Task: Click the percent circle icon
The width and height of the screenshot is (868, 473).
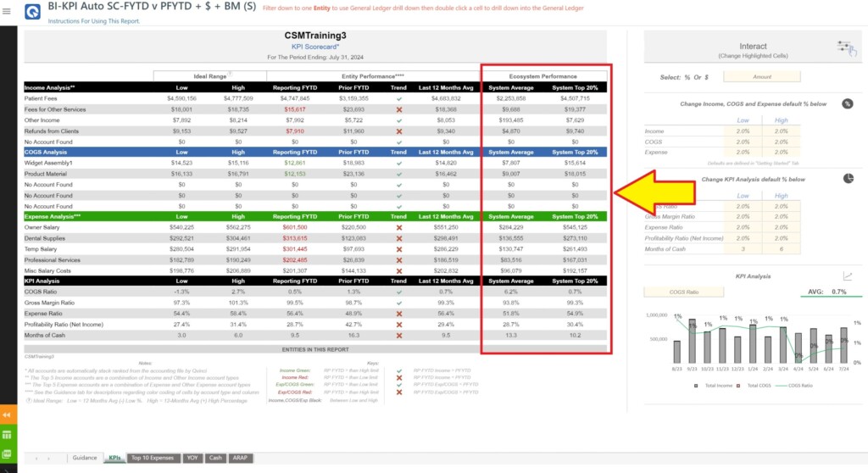Action: click(x=847, y=103)
